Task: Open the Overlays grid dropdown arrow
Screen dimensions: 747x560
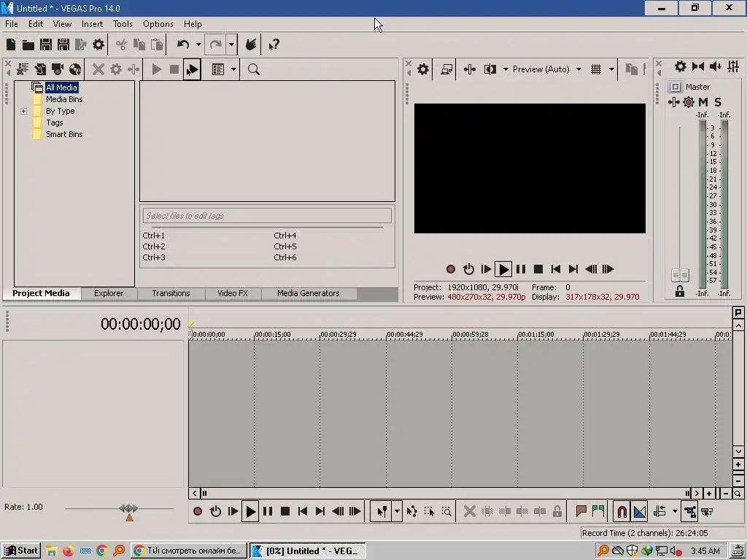Action: tap(611, 69)
